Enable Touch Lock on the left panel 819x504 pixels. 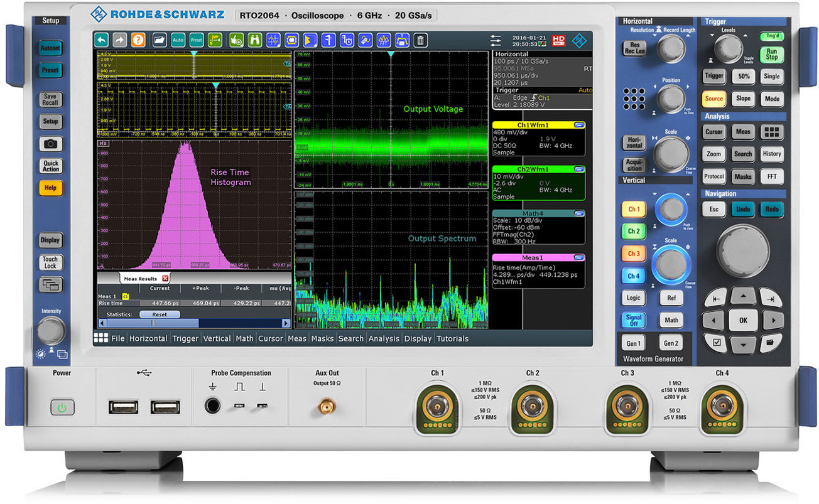click(50, 262)
